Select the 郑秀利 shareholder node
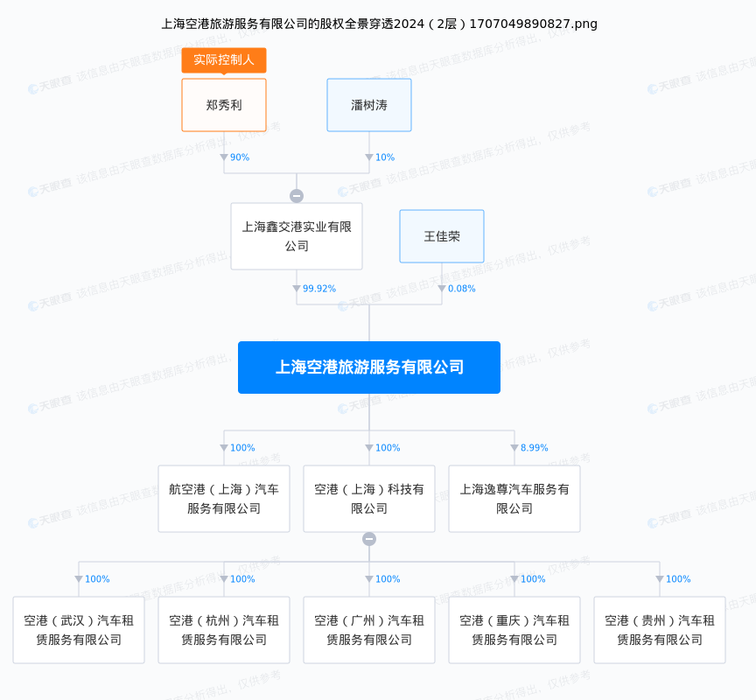The image size is (756, 700). pyautogui.click(x=224, y=105)
